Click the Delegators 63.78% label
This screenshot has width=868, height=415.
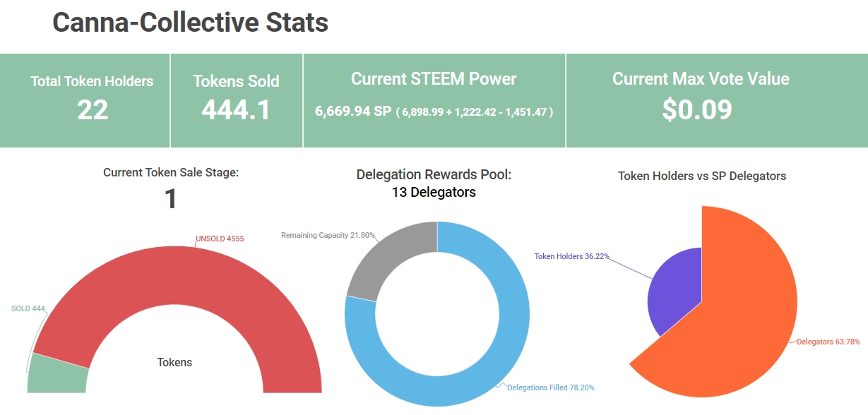click(x=828, y=342)
